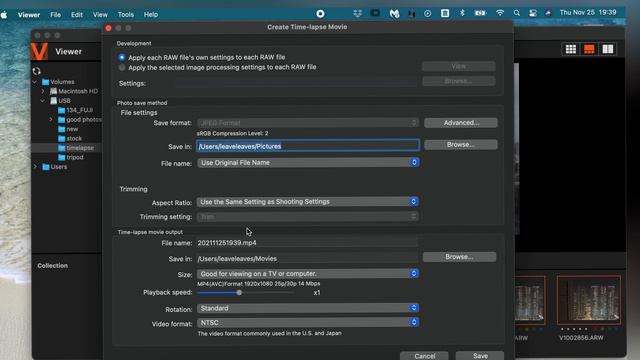Select the tripod folder
The image size is (640, 360).
tap(71, 157)
